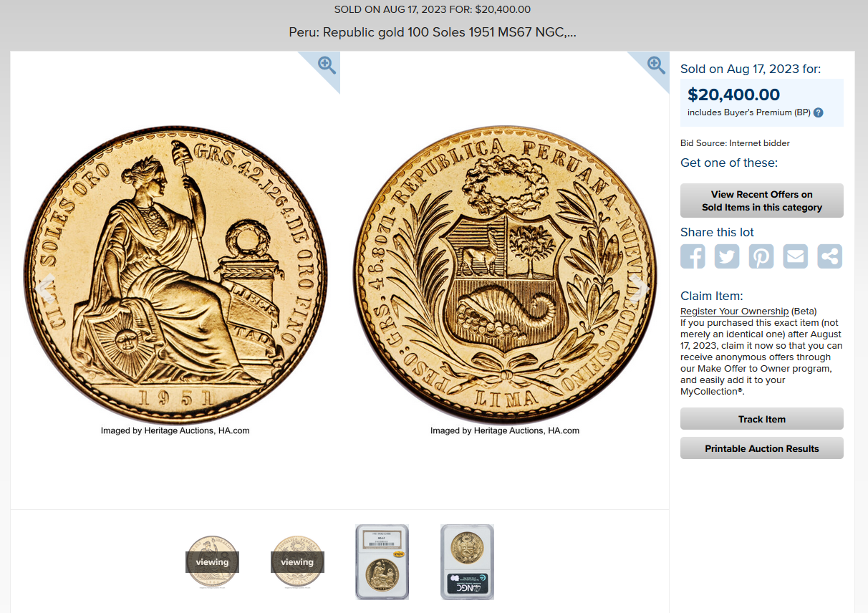Open the Register Your Ownership link

(x=735, y=311)
